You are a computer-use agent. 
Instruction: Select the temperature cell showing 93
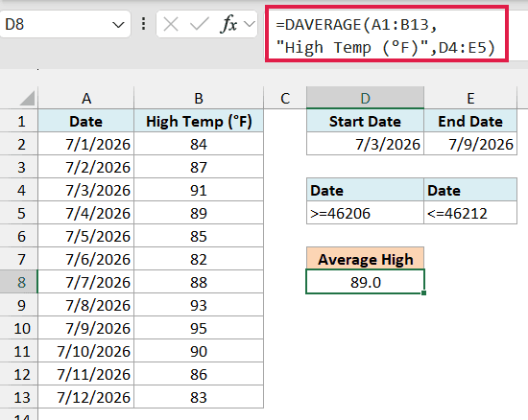[199, 305]
